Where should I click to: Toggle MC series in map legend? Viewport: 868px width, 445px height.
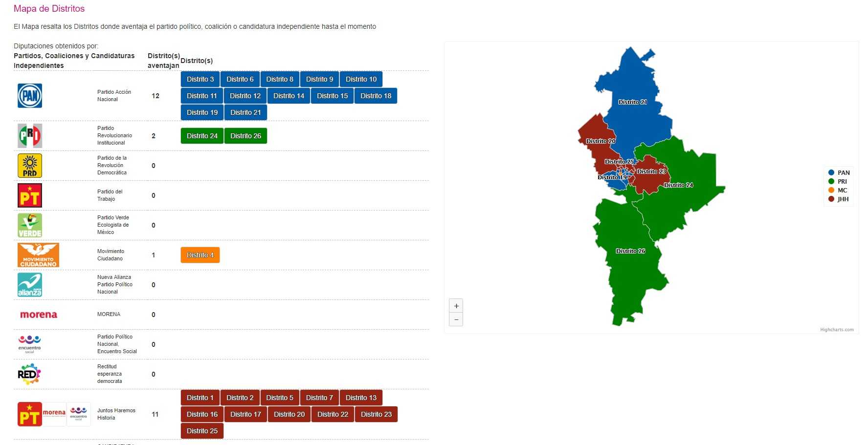coord(838,191)
